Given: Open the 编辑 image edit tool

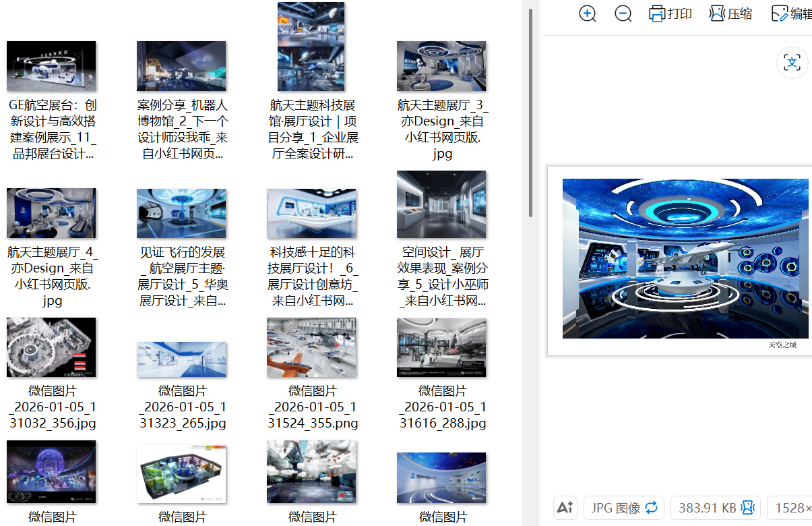Looking at the screenshot, I should [x=791, y=14].
